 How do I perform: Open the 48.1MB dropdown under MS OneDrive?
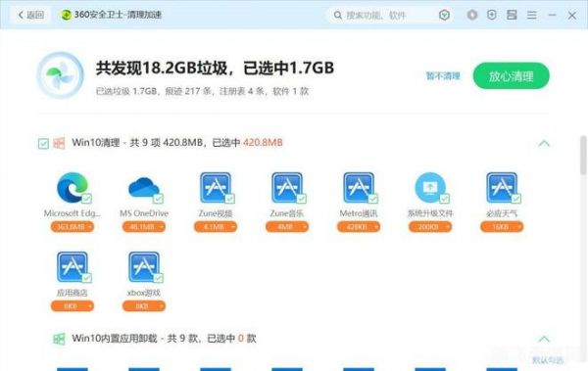144,227
